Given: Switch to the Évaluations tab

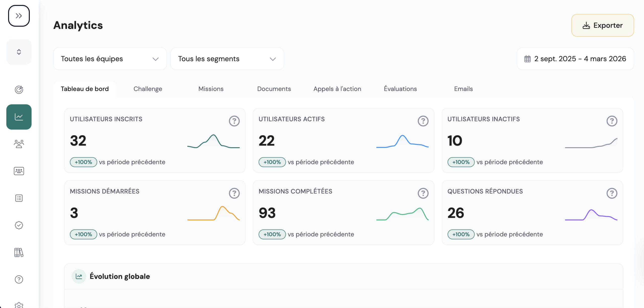Looking at the screenshot, I should pos(400,89).
